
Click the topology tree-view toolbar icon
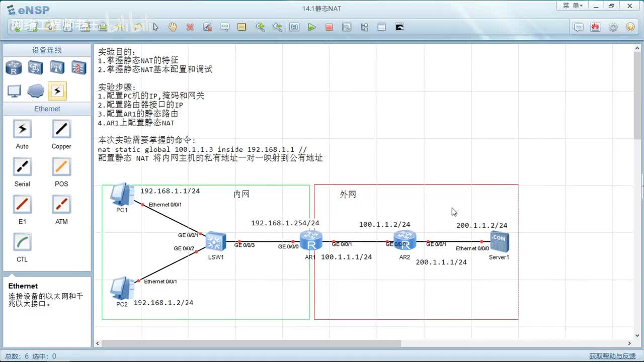click(365, 27)
